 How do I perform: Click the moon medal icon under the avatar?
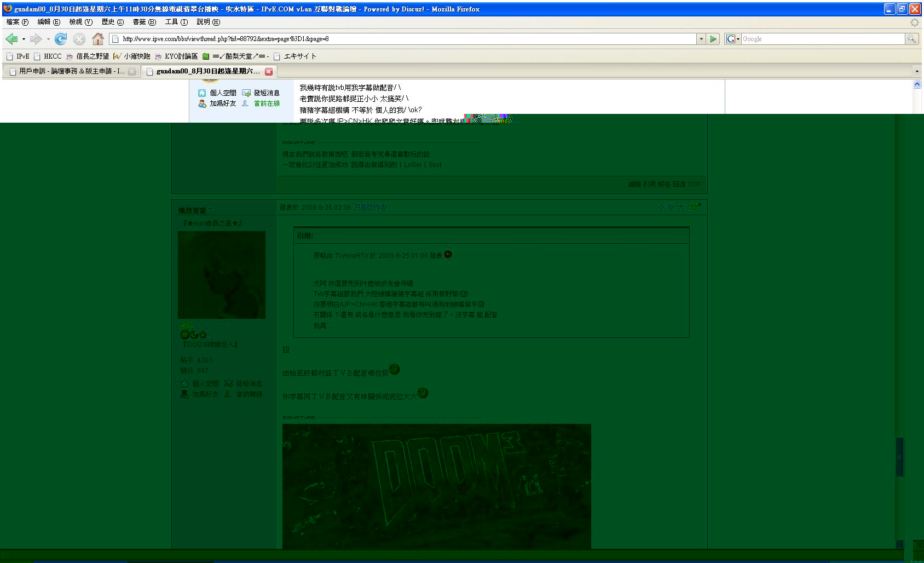point(193,335)
